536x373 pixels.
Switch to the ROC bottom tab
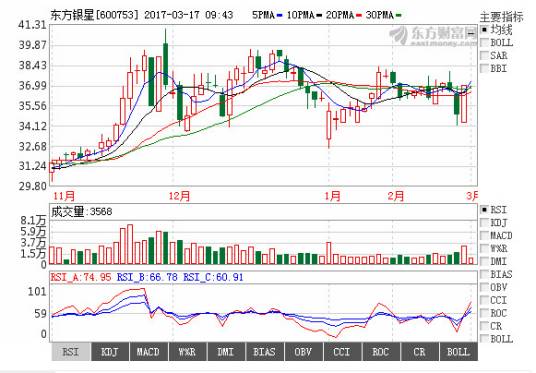click(x=380, y=352)
